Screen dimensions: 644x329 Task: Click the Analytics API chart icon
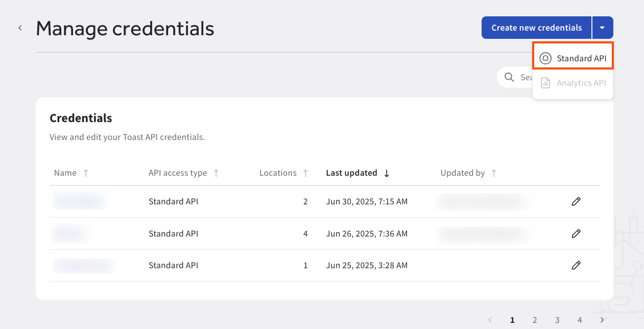545,83
